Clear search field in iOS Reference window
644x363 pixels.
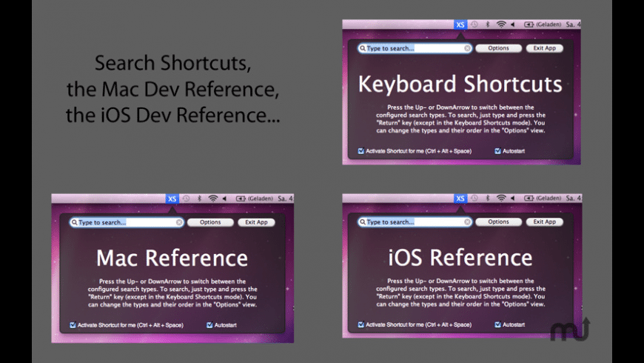[x=467, y=222]
